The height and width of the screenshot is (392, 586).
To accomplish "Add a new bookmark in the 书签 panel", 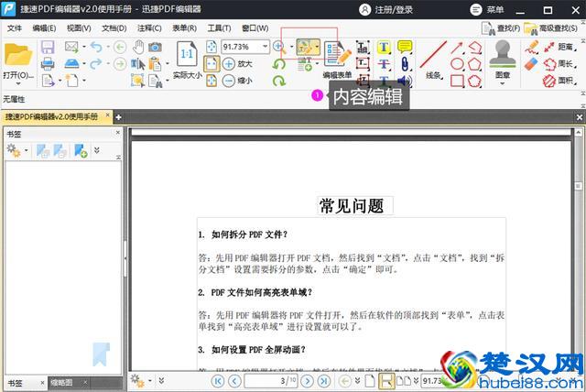I will [81, 150].
